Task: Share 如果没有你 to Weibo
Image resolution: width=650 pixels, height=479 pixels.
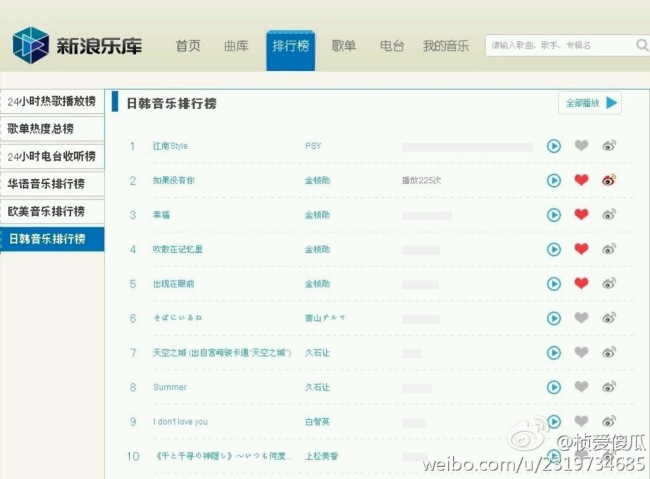Action: [x=609, y=180]
